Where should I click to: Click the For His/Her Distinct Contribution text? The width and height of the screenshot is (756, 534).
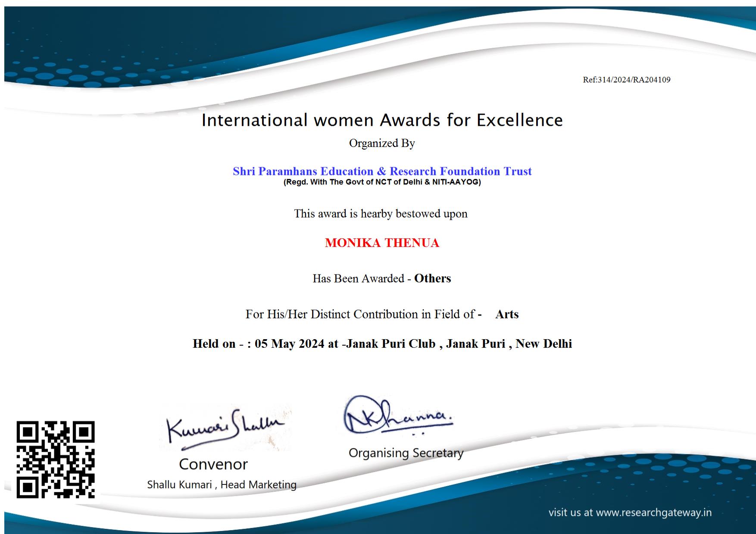tap(360, 314)
